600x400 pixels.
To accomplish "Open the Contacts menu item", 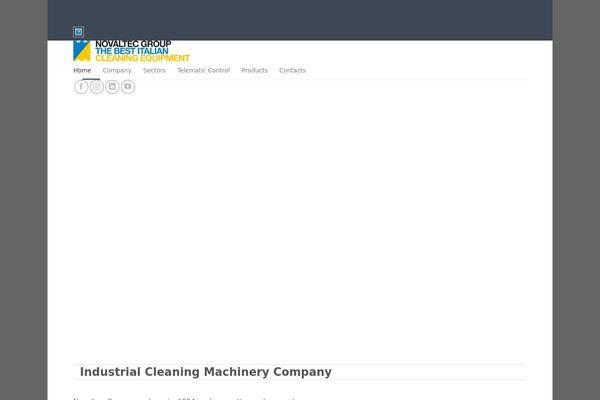I will (292, 70).
